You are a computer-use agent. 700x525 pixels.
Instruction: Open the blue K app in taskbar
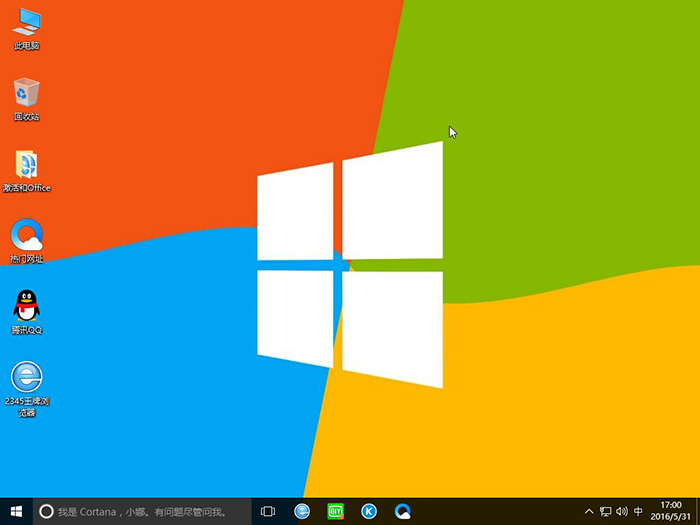click(369, 511)
